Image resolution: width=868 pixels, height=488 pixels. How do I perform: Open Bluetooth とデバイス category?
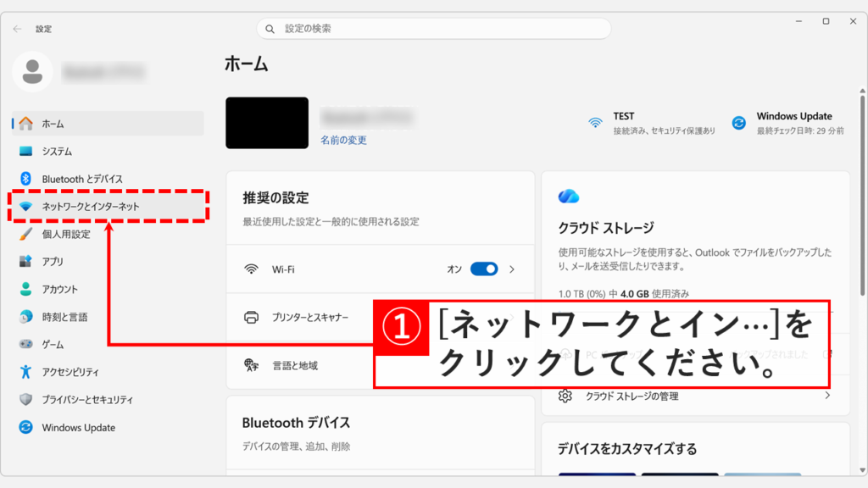tap(108, 179)
